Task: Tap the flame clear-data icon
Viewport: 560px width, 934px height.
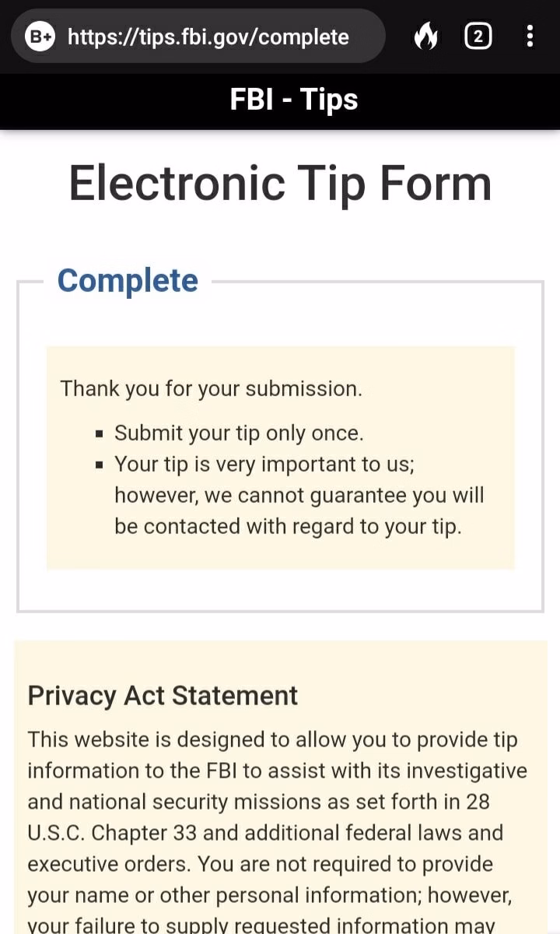Action: pyautogui.click(x=425, y=37)
